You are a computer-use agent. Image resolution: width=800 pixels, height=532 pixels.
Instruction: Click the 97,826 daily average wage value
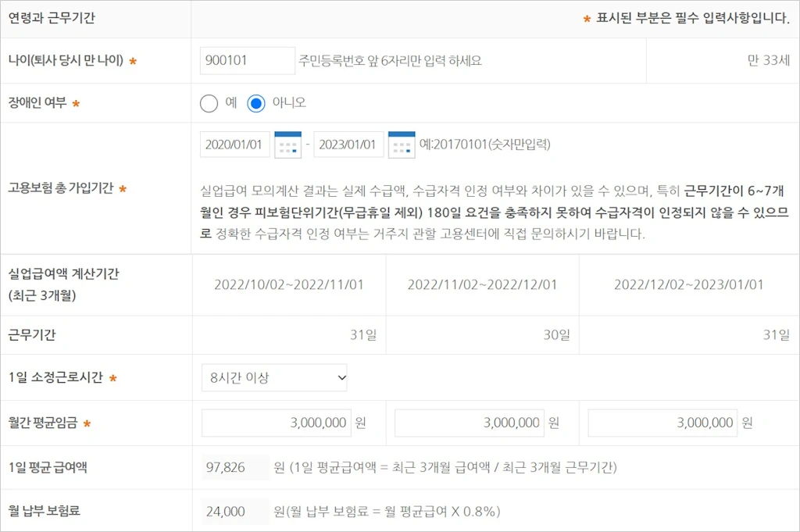[x=234, y=467]
